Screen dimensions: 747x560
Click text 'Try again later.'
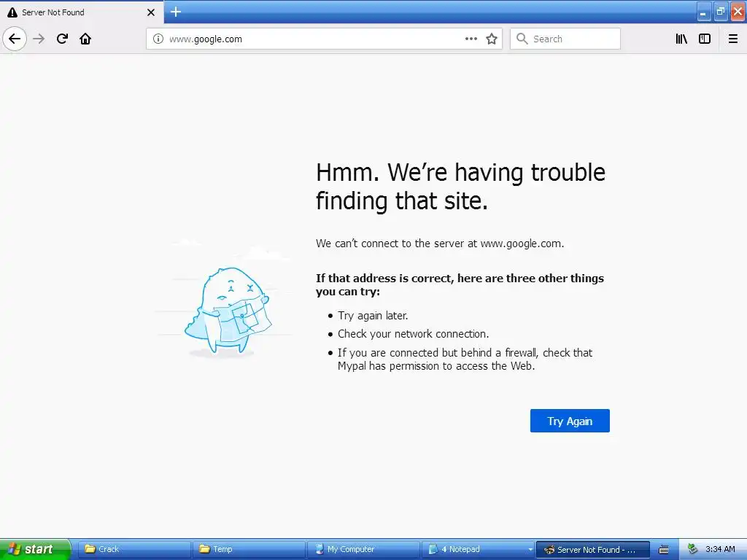coord(373,316)
